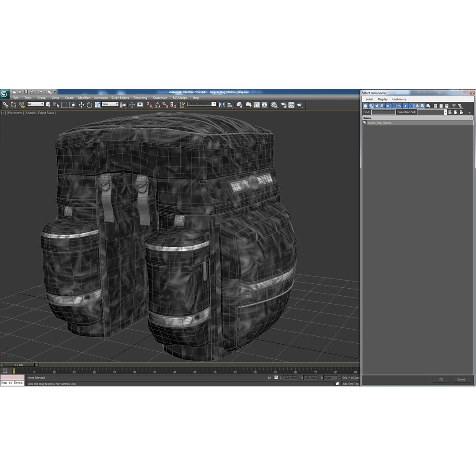Click the Undo arrow in the quick access bar
The width and height of the screenshot is (476, 476).
[32, 92]
